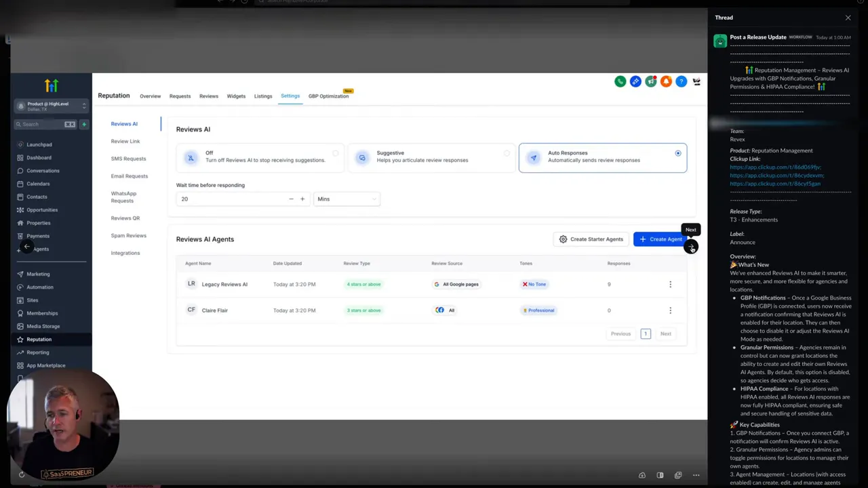Open the Review Link settings section

coord(125,141)
